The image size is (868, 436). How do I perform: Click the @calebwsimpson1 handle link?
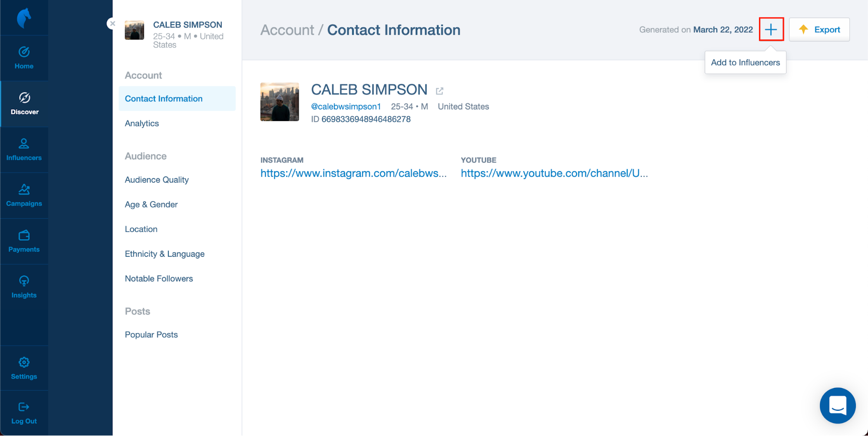click(x=346, y=106)
